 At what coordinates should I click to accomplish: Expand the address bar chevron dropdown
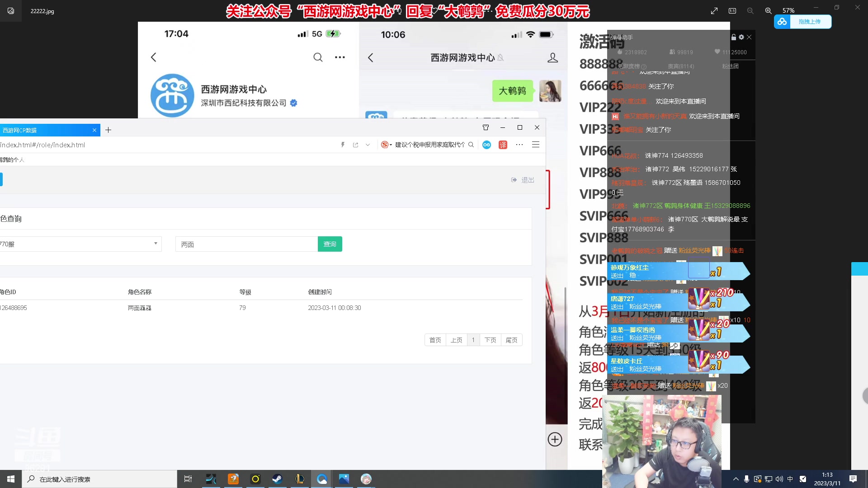pos(368,145)
